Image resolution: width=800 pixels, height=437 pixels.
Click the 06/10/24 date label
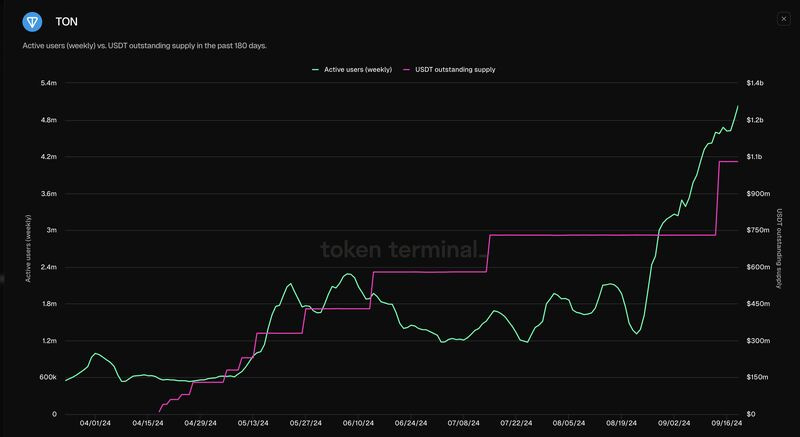pos(359,424)
